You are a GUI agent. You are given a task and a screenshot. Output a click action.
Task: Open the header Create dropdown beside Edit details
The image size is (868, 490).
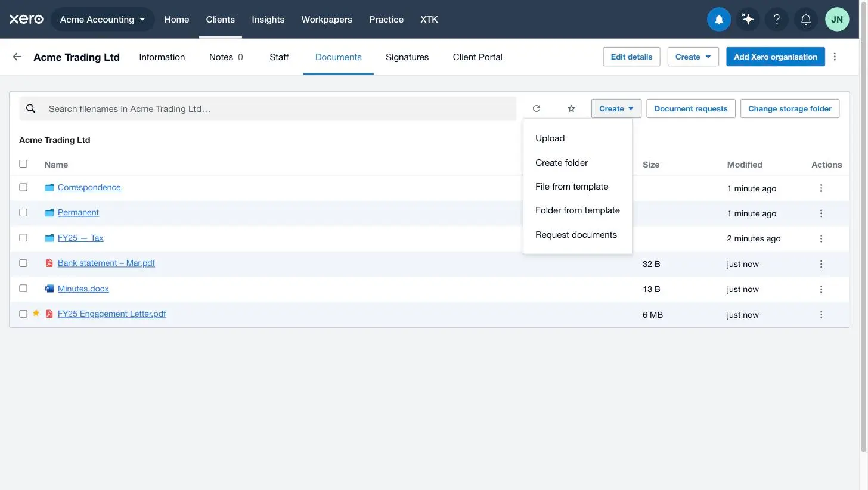click(693, 57)
